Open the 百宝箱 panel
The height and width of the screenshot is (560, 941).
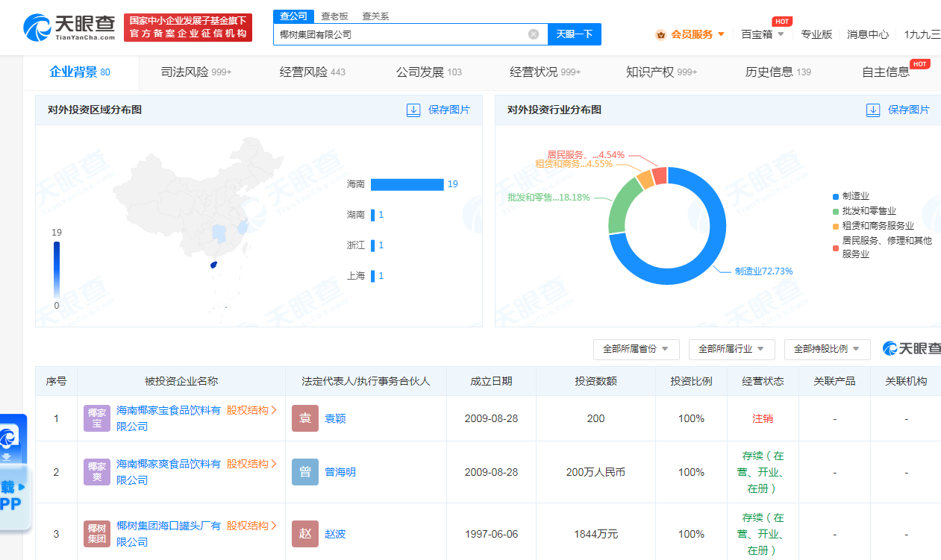click(x=757, y=34)
